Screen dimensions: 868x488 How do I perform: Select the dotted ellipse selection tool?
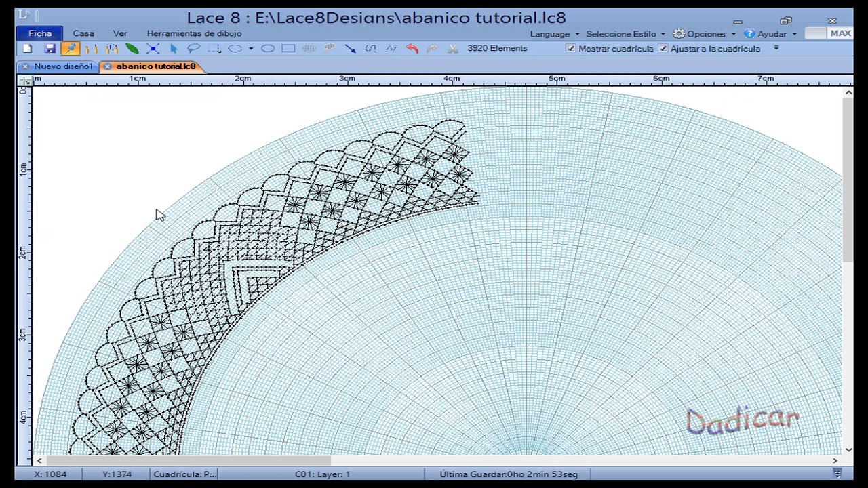click(235, 49)
